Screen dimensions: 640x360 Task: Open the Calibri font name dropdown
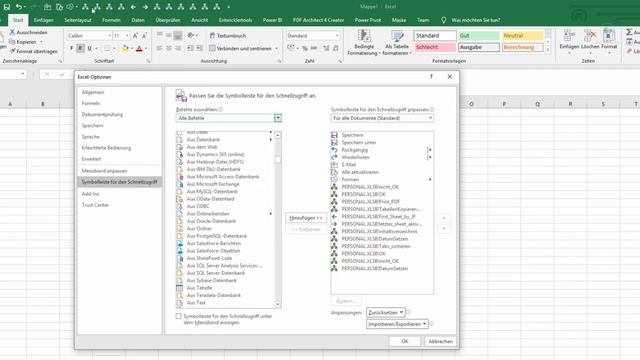click(109, 36)
